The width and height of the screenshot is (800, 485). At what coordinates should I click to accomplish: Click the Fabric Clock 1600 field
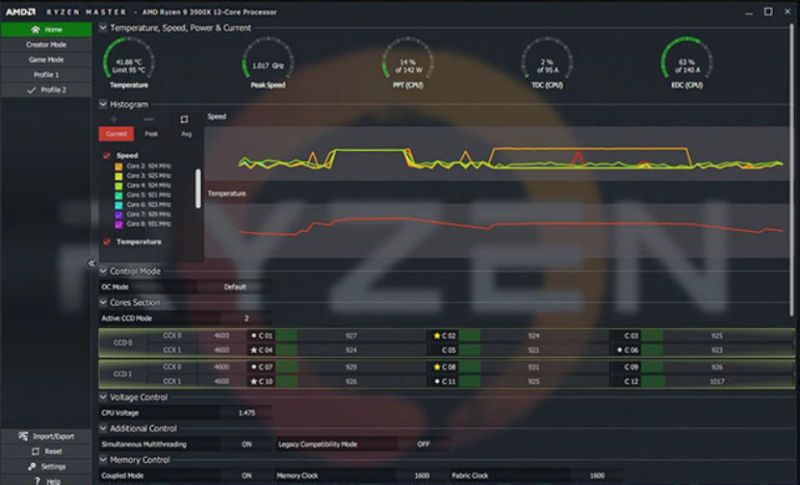pos(597,475)
